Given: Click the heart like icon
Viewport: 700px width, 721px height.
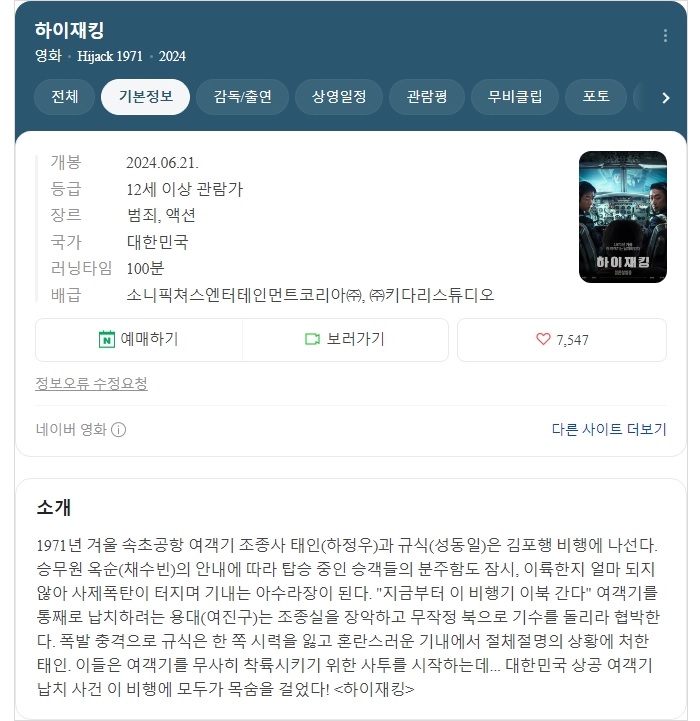Looking at the screenshot, I should click(543, 339).
